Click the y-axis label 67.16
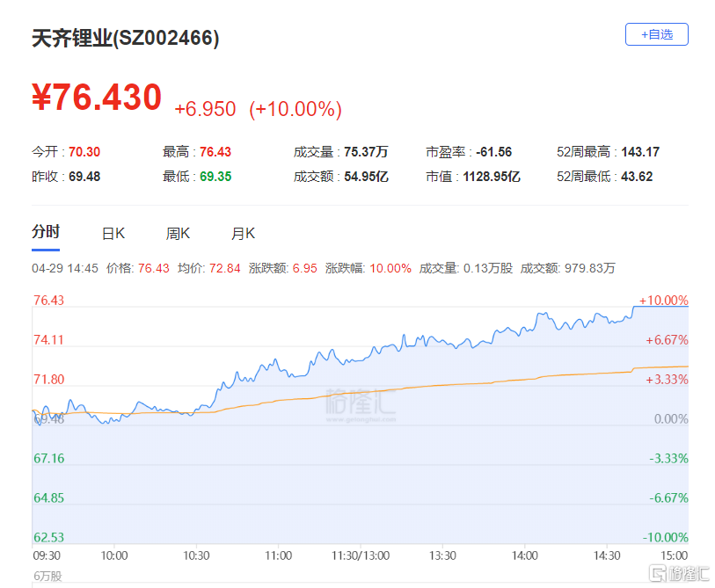 coord(48,459)
